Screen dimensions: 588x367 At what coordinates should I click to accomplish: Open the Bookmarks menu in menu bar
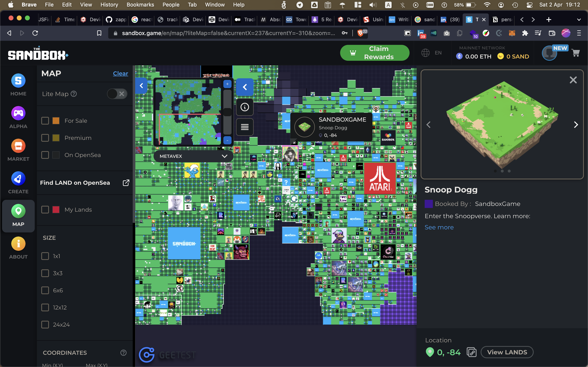coord(140,5)
